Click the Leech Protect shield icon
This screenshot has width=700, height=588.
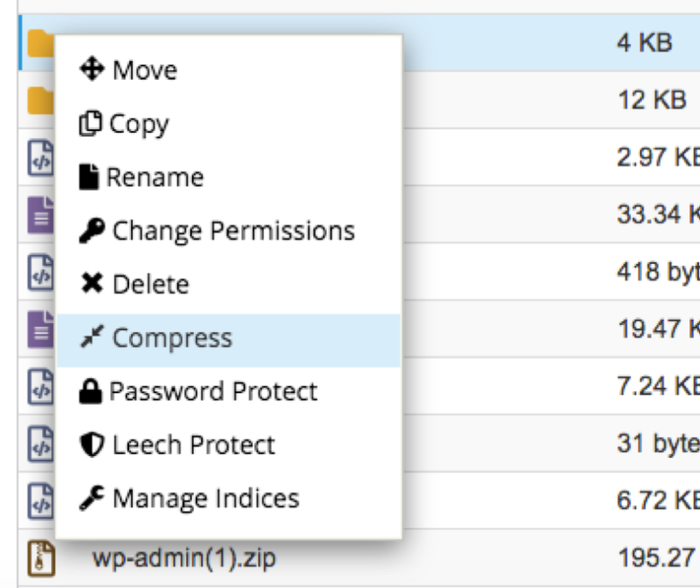tap(92, 444)
